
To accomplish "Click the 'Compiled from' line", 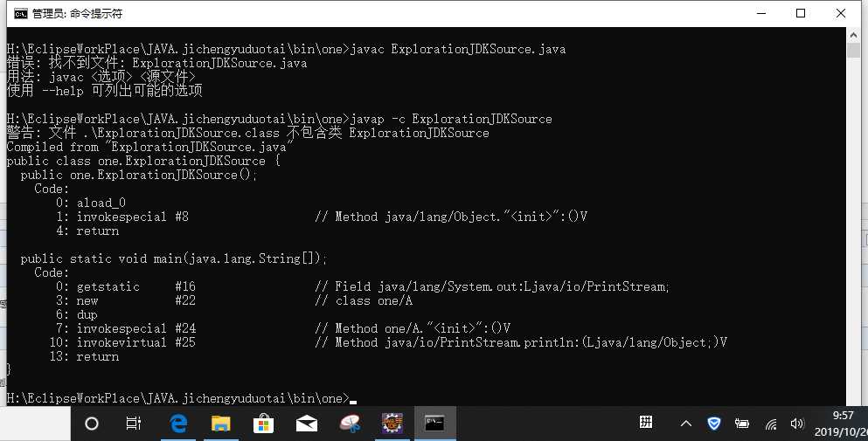I will pos(149,148).
